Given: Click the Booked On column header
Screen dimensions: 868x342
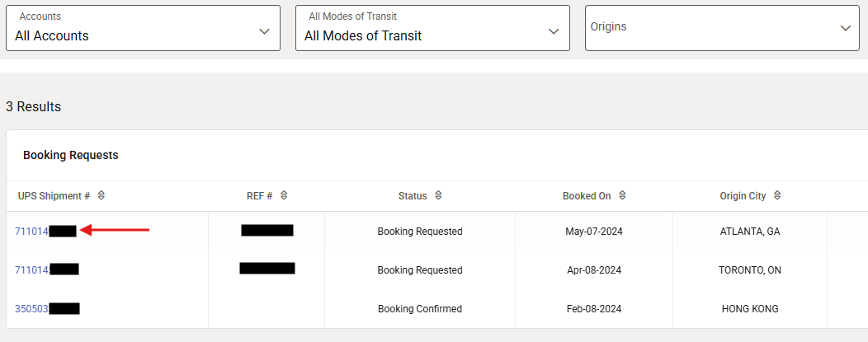Looking at the screenshot, I should tap(587, 196).
